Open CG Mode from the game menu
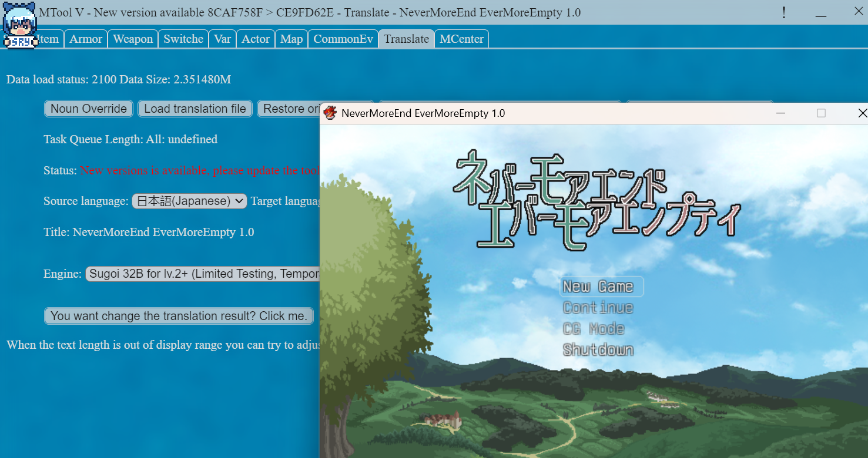 coord(594,329)
